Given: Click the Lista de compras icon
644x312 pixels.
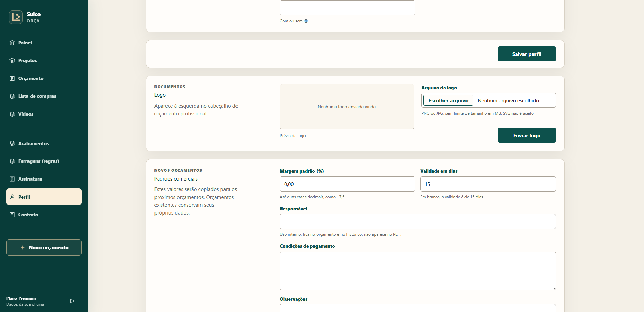Looking at the screenshot, I should pyautogui.click(x=12, y=96).
